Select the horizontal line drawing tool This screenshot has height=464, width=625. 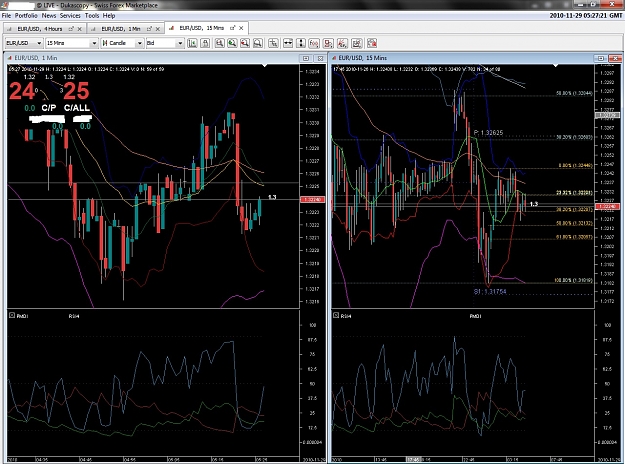pos(288,43)
